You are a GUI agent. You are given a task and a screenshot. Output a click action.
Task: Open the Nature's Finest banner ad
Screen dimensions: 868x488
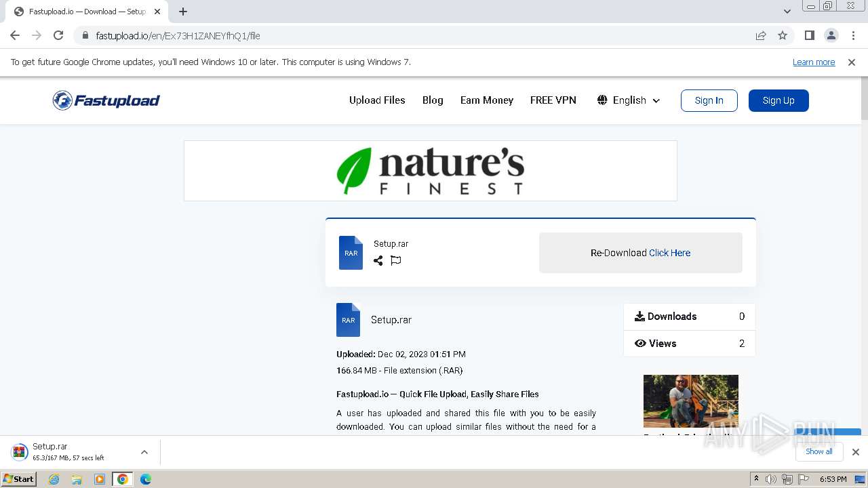(x=431, y=171)
